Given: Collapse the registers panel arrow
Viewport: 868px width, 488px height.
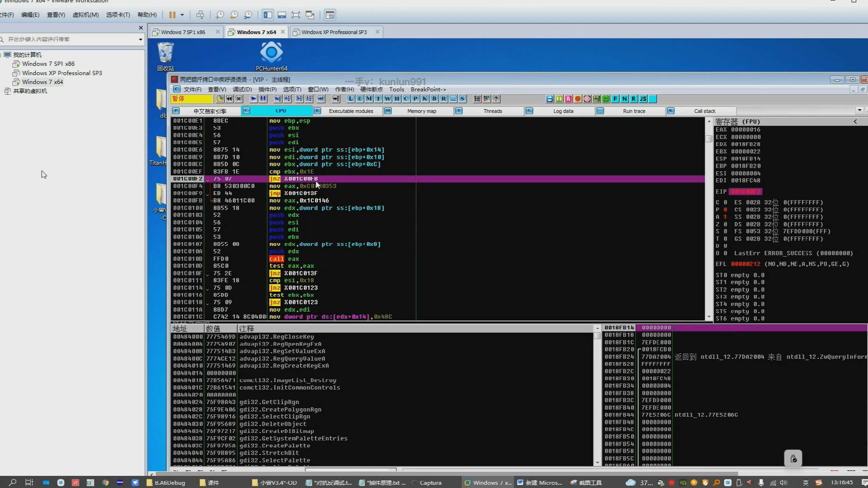Looking at the screenshot, I should tap(855, 121).
